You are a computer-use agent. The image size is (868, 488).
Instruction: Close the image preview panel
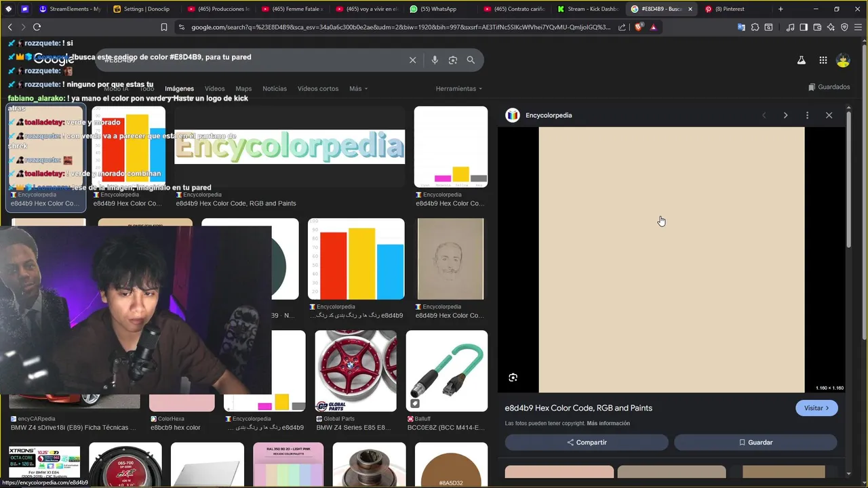click(x=829, y=115)
